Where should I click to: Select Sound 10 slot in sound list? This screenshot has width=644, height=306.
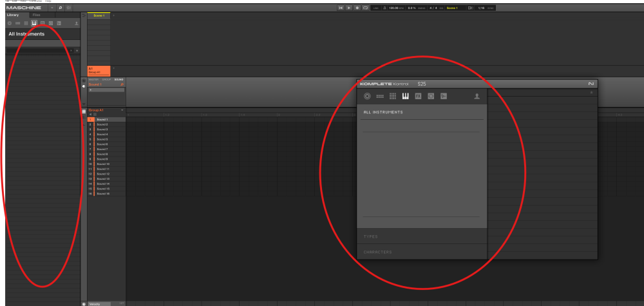[107, 164]
